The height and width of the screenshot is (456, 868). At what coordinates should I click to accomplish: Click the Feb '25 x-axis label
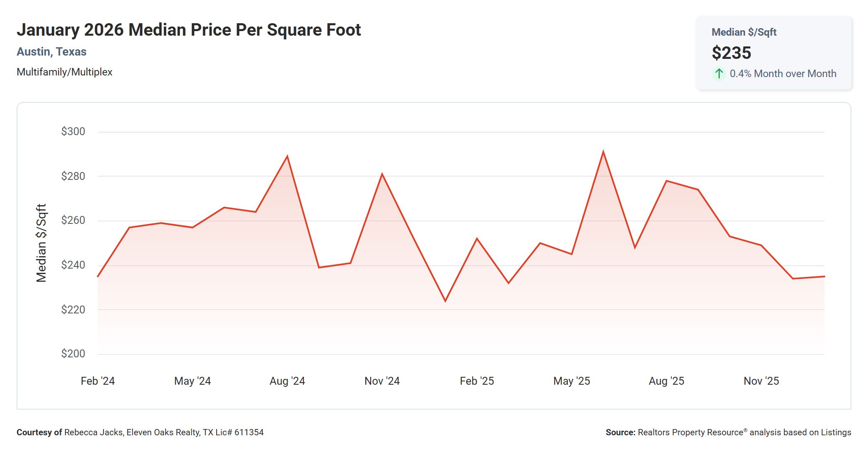[x=477, y=381]
